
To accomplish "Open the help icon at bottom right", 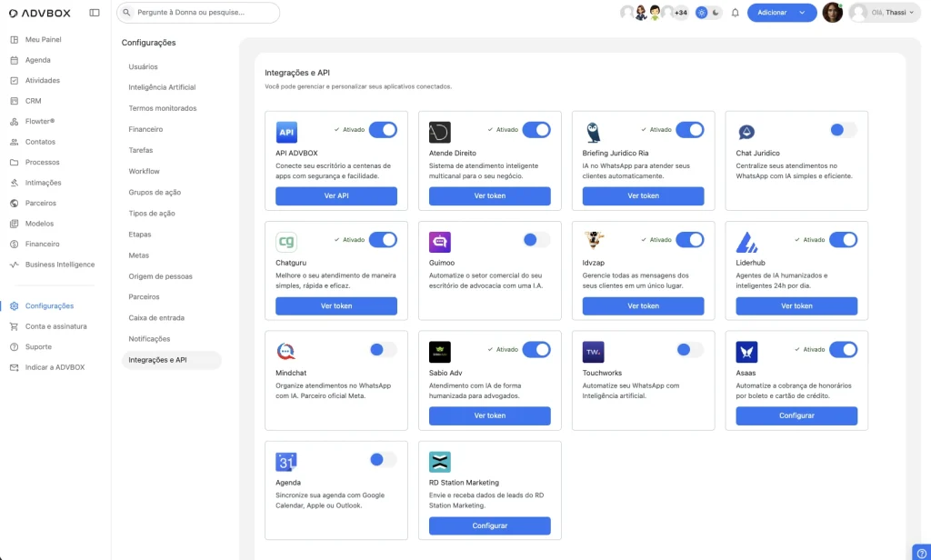I will (x=922, y=553).
